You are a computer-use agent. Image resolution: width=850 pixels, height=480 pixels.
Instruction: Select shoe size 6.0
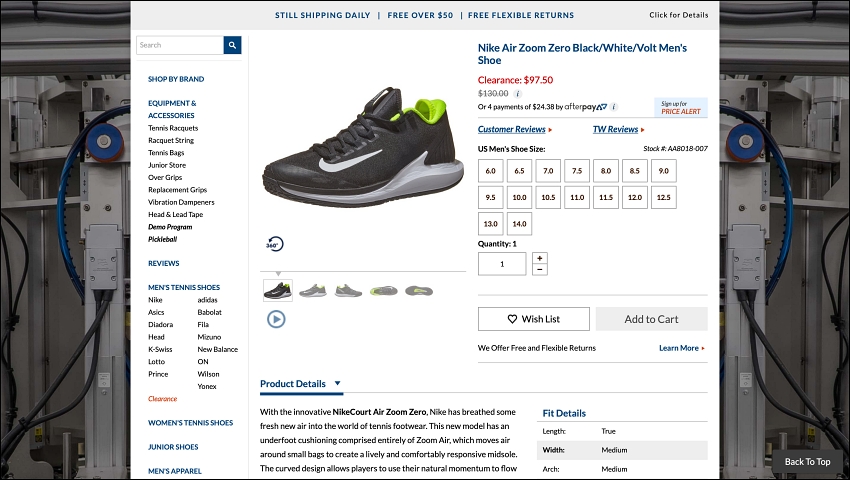pyautogui.click(x=491, y=171)
